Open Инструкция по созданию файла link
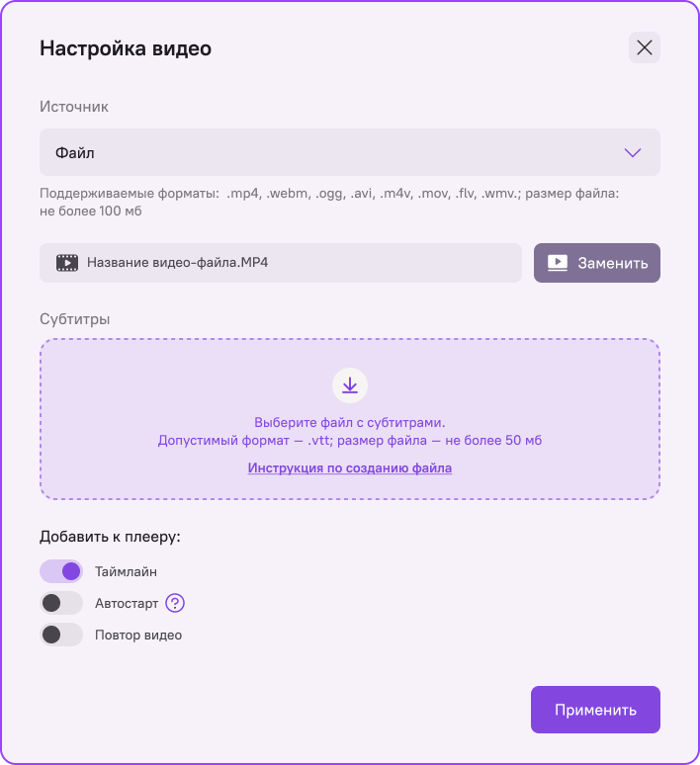This screenshot has height=765, width=700. pos(350,468)
